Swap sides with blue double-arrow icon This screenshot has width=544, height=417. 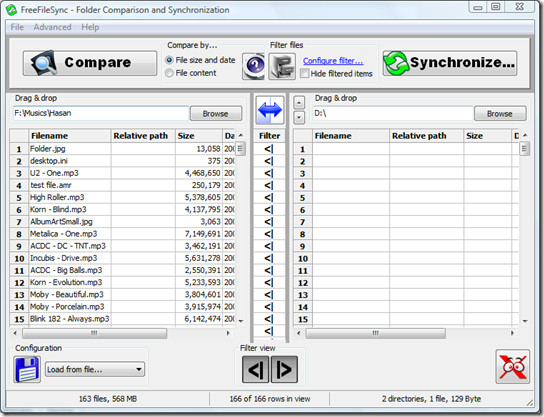tap(270, 110)
